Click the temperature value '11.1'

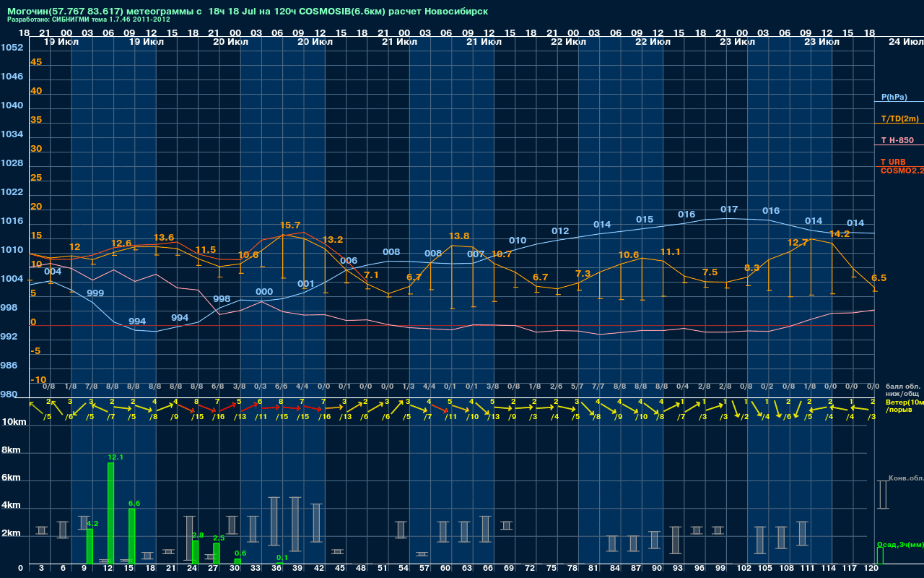tap(671, 252)
